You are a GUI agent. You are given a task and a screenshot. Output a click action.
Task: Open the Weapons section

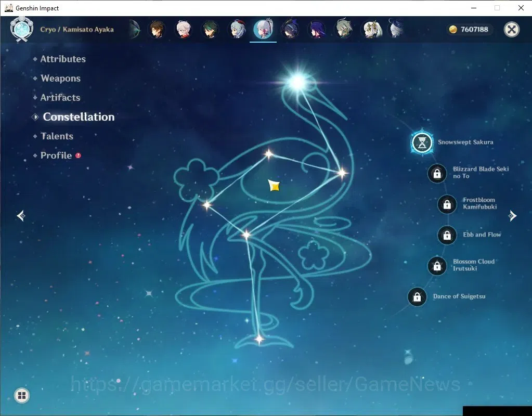click(60, 79)
